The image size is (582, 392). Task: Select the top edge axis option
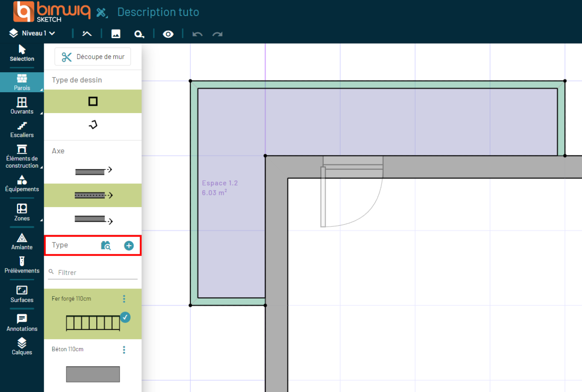coord(93,170)
